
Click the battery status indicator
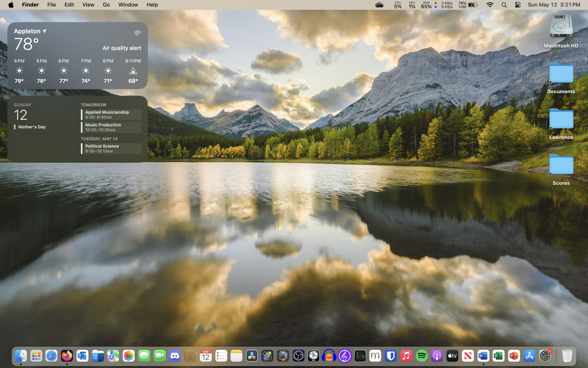(x=473, y=5)
